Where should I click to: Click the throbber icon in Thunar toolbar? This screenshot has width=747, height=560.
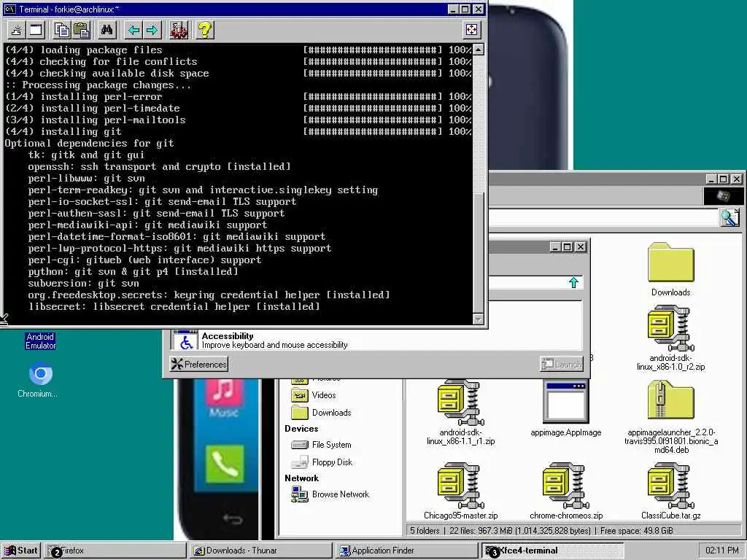(x=723, y=195)
